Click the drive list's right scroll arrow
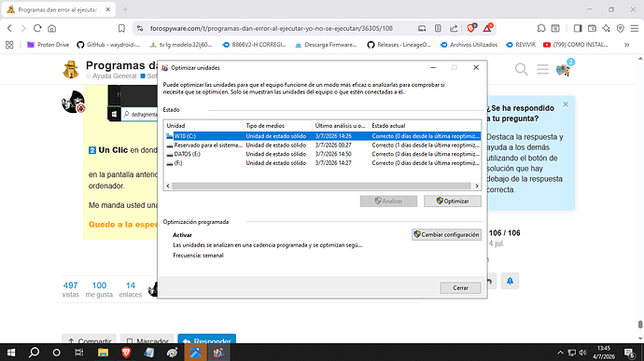644x361 pixels. click(477, 186)
